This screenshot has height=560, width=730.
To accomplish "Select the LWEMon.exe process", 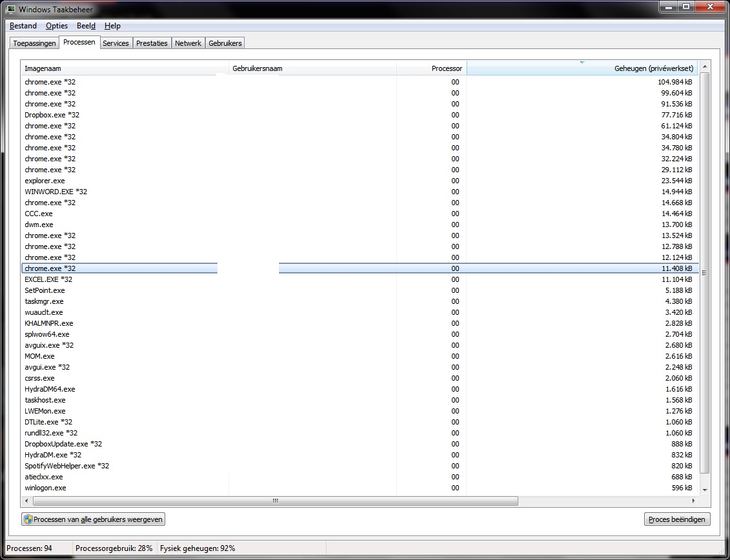I will 360,411.
